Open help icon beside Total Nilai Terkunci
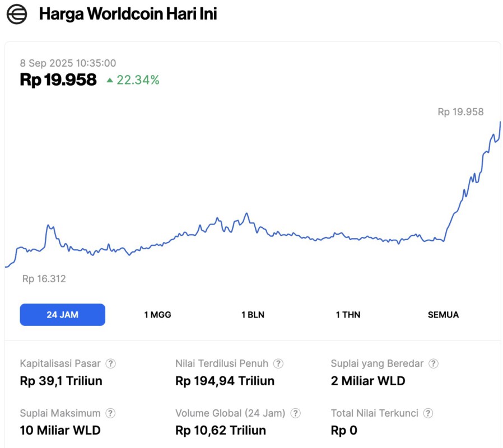Screen dimensions: 503x448 [428, 413]
